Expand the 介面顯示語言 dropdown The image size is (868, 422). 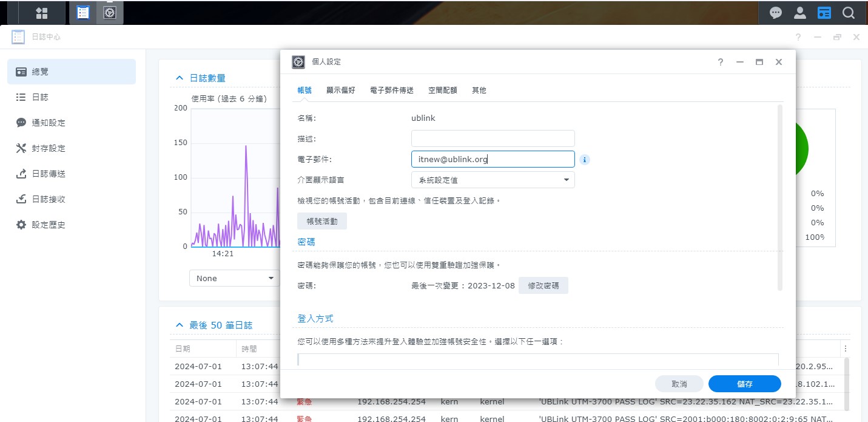click(493, 180)
